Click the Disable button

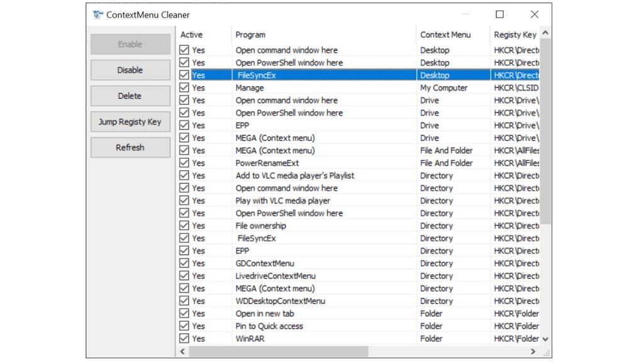130,70
